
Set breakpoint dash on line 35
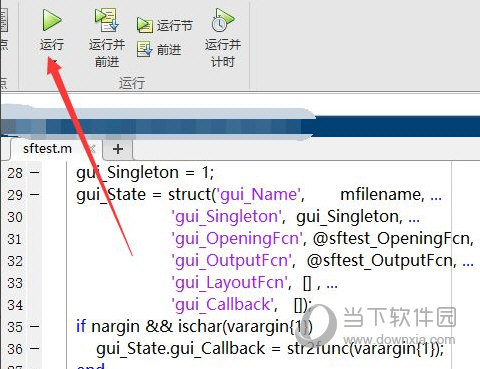(34, 327)
